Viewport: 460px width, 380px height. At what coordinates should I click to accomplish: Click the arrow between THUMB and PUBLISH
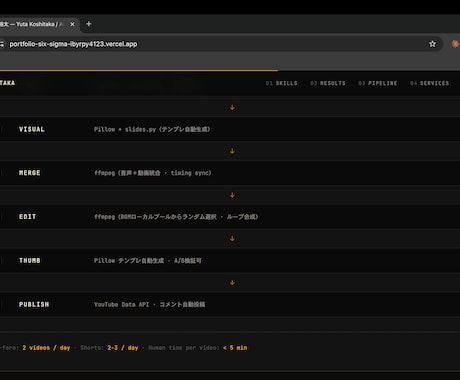click(x=232, y=283)
